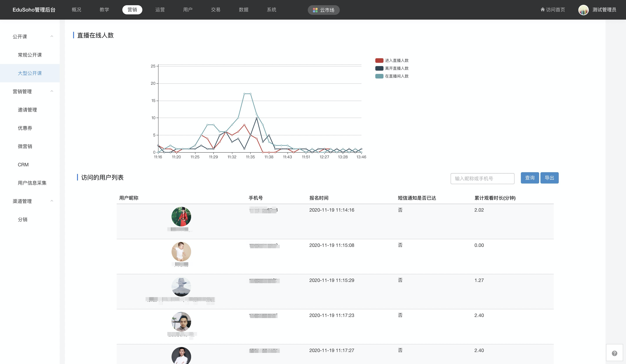Open 微营销 in the sidebar
The height and width of the screenshot is (364, 626).
pos(25,146)
